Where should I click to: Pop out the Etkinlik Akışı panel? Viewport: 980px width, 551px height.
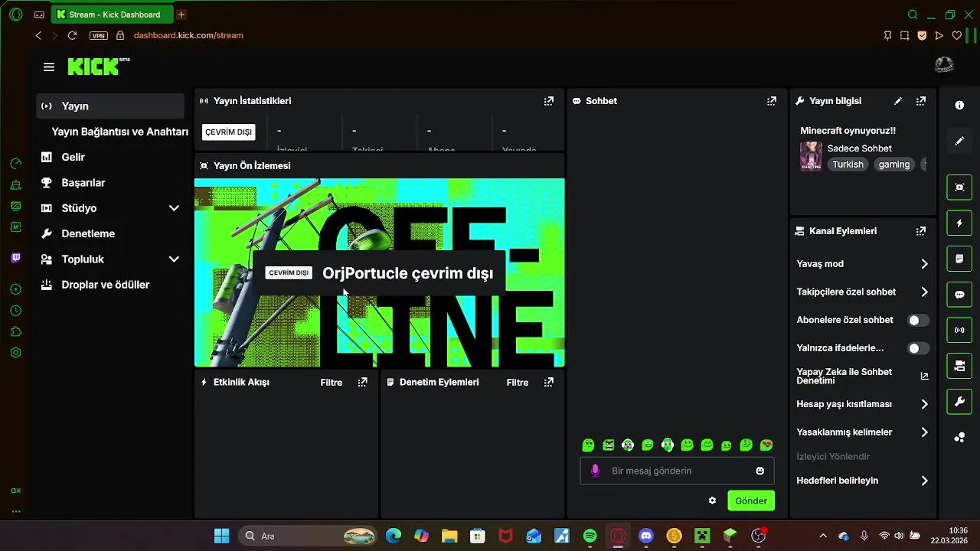(363, 382)
